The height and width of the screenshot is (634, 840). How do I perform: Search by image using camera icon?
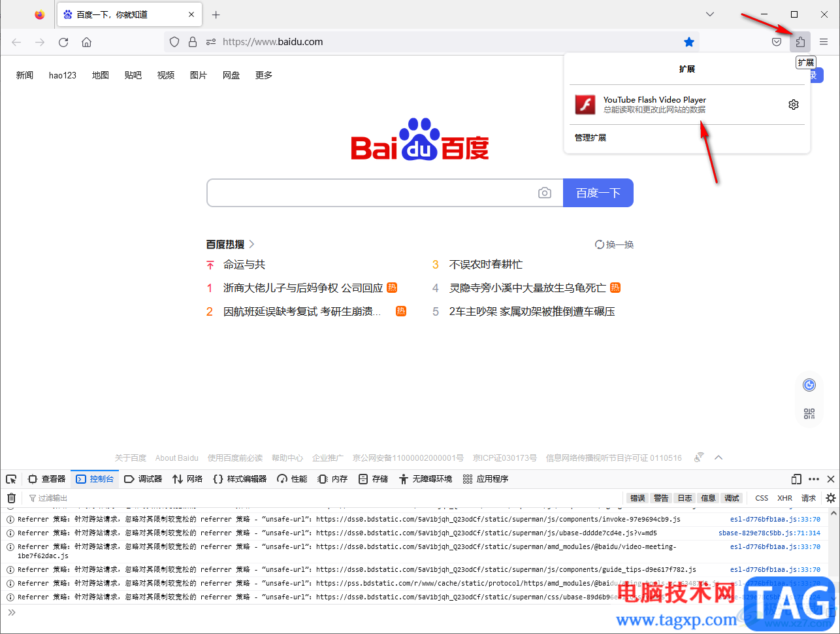point(545,193)
